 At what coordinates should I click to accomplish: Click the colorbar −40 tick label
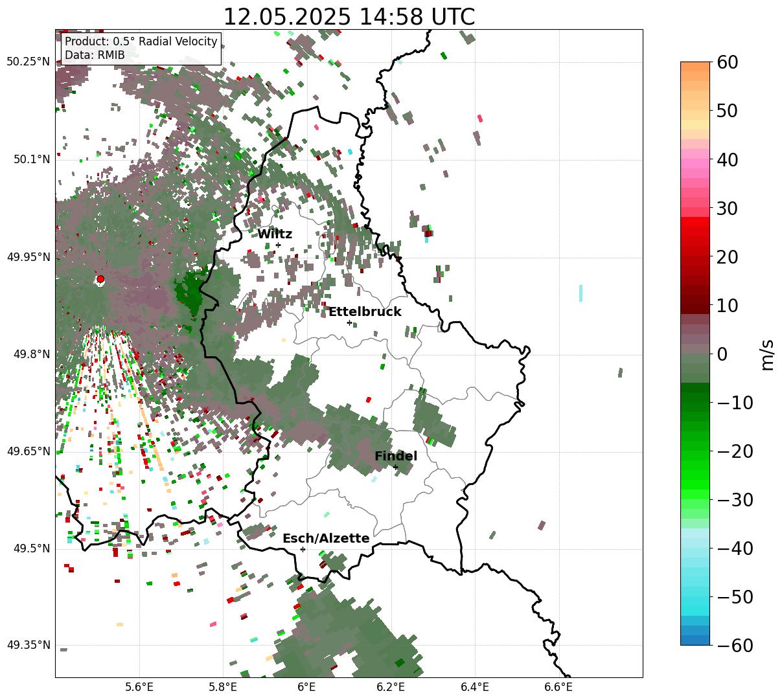click(x=735, y=548)
